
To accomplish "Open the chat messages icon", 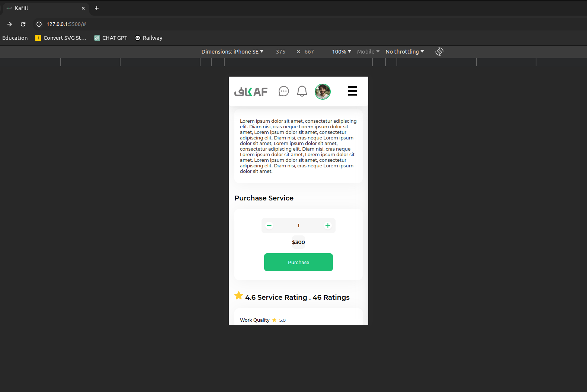I will point(284,91).
